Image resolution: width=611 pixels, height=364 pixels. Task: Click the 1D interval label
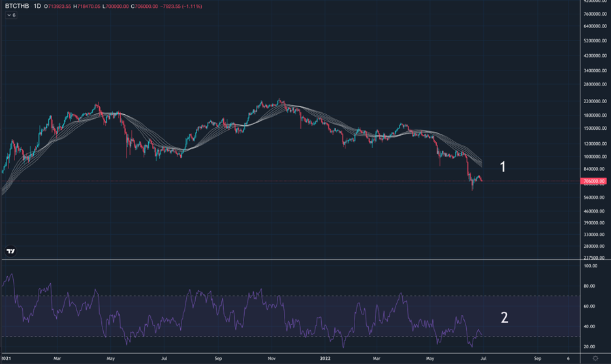pyautogui.click(x=37, y=6)
